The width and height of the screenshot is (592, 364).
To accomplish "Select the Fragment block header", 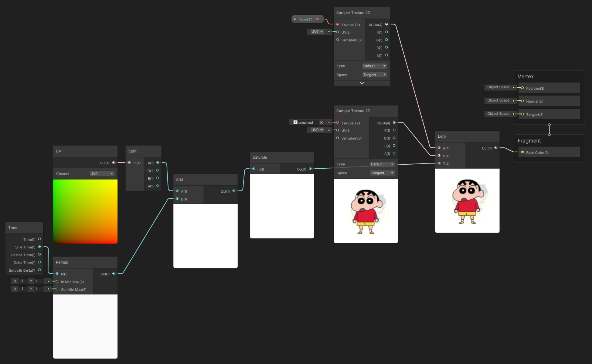I will tap(529, 141).
